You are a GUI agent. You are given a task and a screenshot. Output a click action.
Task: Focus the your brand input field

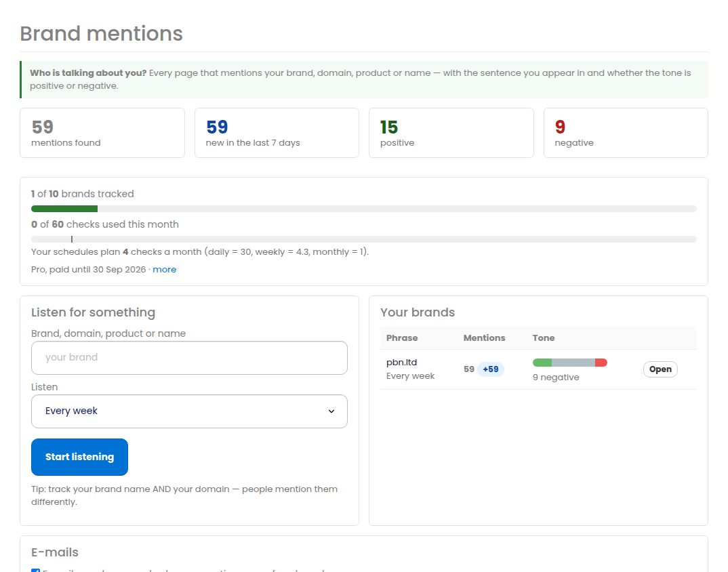(x=189, y=358)
